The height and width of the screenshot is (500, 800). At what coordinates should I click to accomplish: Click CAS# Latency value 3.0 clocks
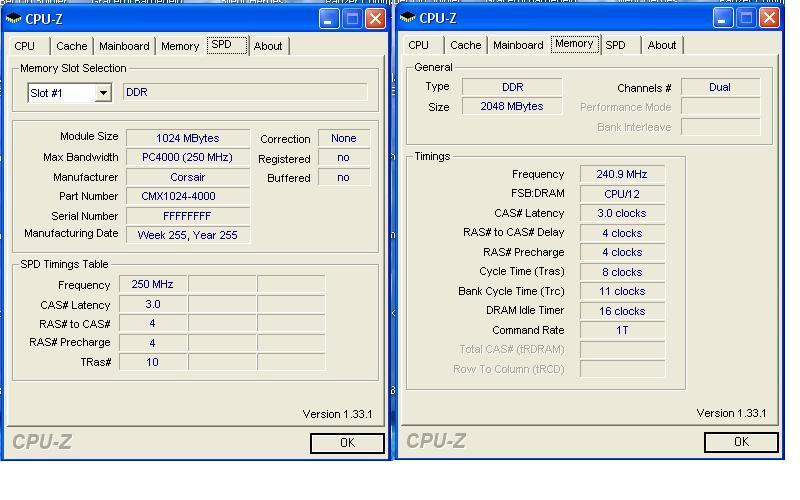point(622,213)
